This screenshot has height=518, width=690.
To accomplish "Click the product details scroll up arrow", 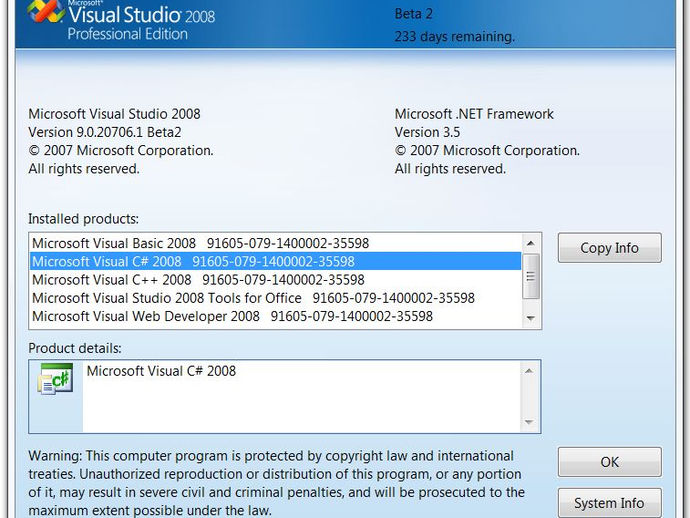I will (529, 371).
